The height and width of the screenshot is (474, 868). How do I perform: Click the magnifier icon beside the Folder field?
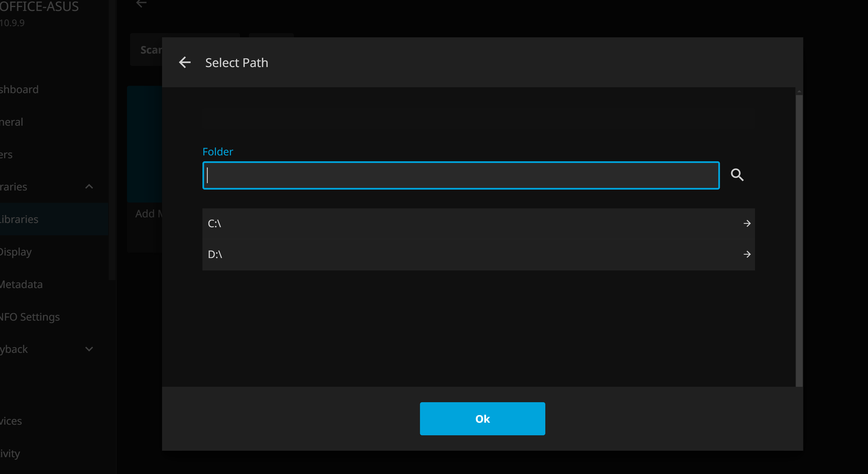737,175
